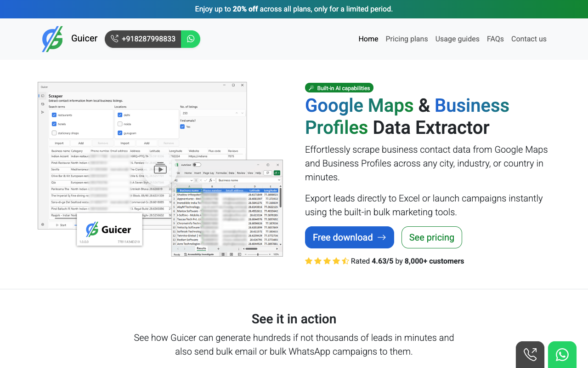Click the settings gear in the Guicer app screenshot

point(43,224)
